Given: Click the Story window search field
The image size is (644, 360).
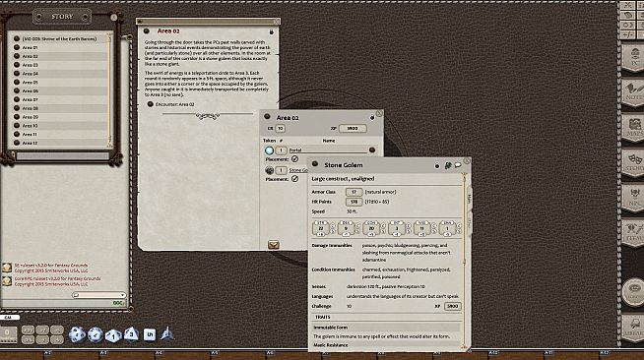Looking at the screenshot, I should pyautogui.click(x=63, y=155).
